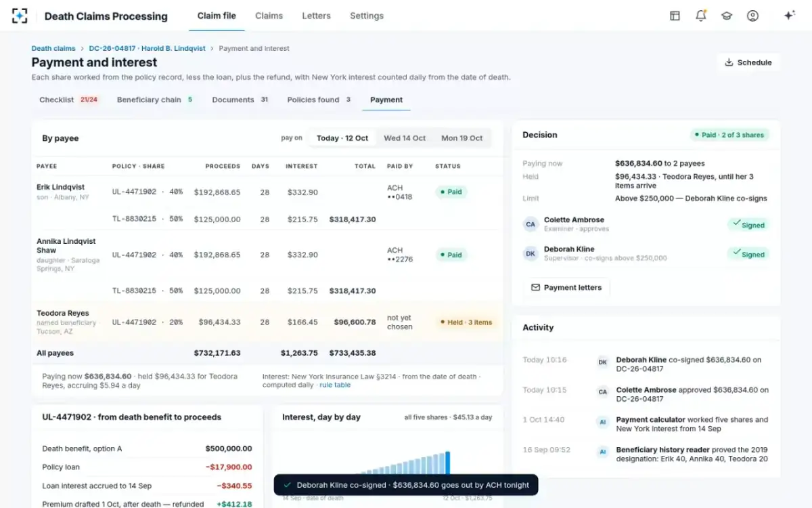Open the user account profile icon
The width and height of the screenshot is (812, 508).
(x=752, y=16)
